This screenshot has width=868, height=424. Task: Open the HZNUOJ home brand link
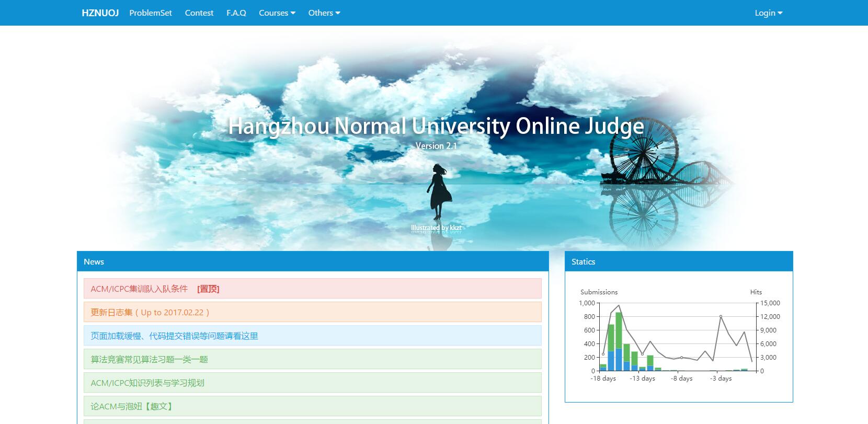[x=100, y=13]
